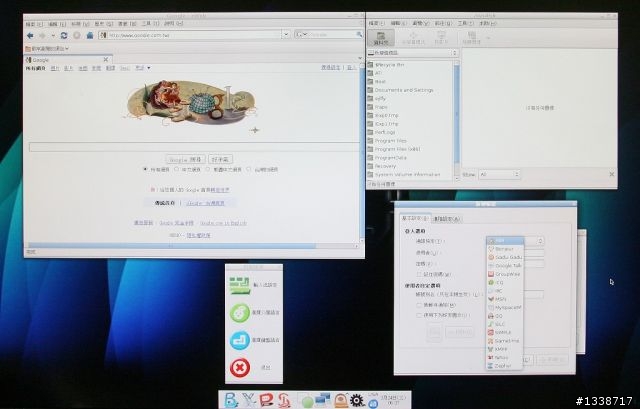The width and height of the screenshot is (640, 409).
Task: Go back in the browser window
Action: click(x=30, y=36)
